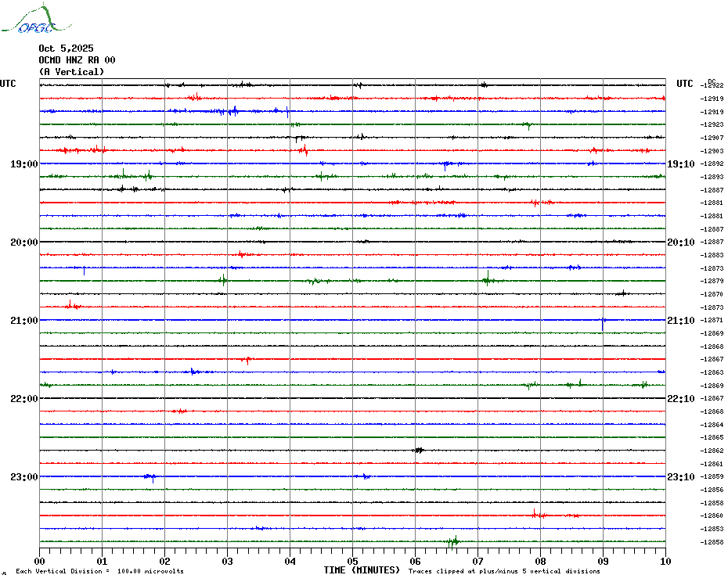Image resolution: width=728 pixels, height=582 pixels.
Task: Click the 10 minute tick label
Action: 665,561
